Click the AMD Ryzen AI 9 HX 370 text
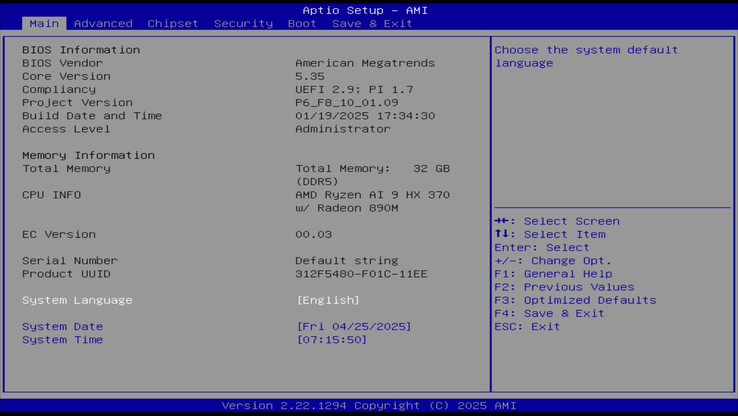Viewport: 738px width, 416px height. click(x=373, y=195)
